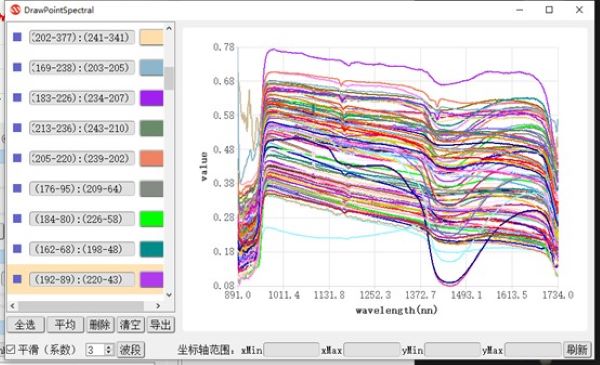Viewport: 600px width, 365px height.
Task: Click the list's scroll-down arrow
Action: pyautogui.click(x=169, y=295)
